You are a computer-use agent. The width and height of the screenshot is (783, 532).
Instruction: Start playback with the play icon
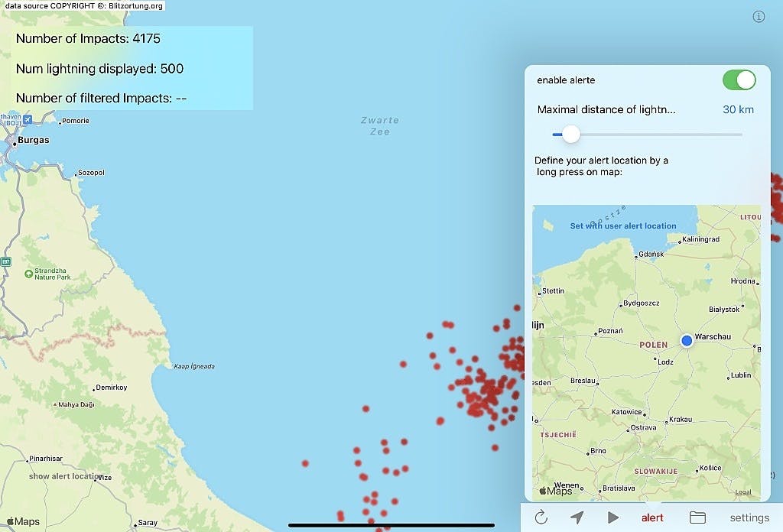[x=612, y=517]
